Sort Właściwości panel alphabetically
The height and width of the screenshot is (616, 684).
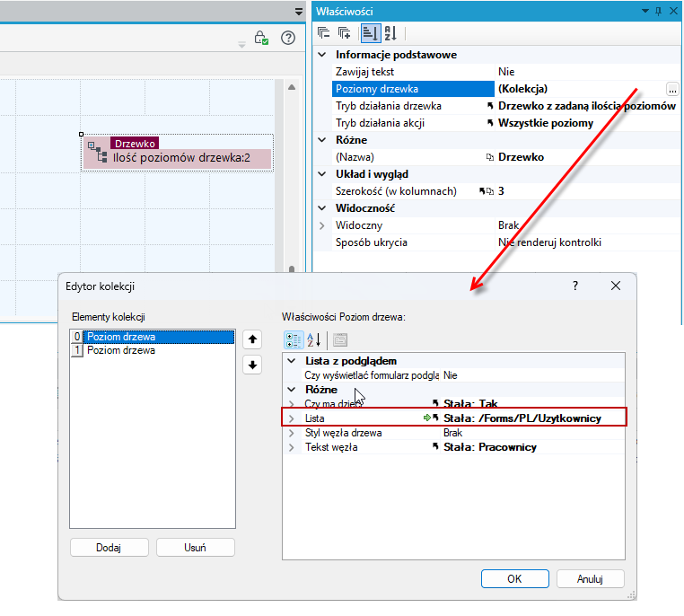[390, 33]
